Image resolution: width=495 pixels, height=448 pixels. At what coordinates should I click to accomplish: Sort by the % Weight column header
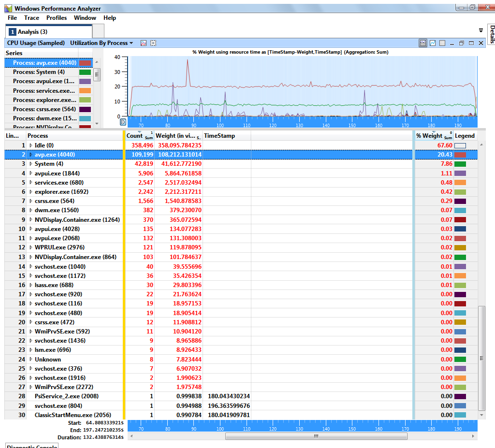click(434, 136)
